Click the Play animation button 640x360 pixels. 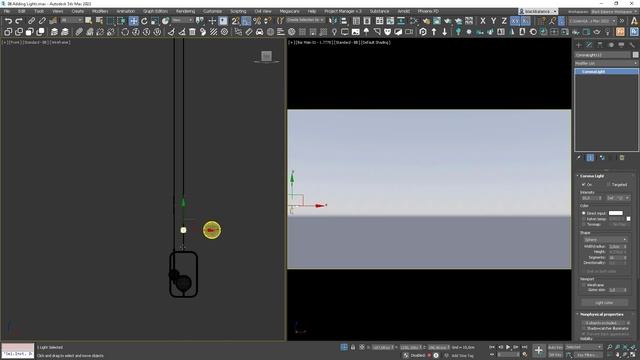coord(508,347)
